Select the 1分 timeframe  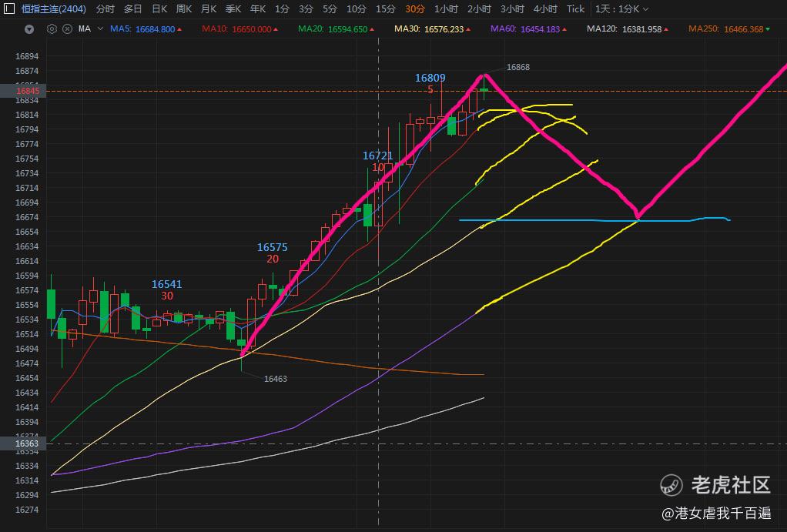[x=282, y=9]
